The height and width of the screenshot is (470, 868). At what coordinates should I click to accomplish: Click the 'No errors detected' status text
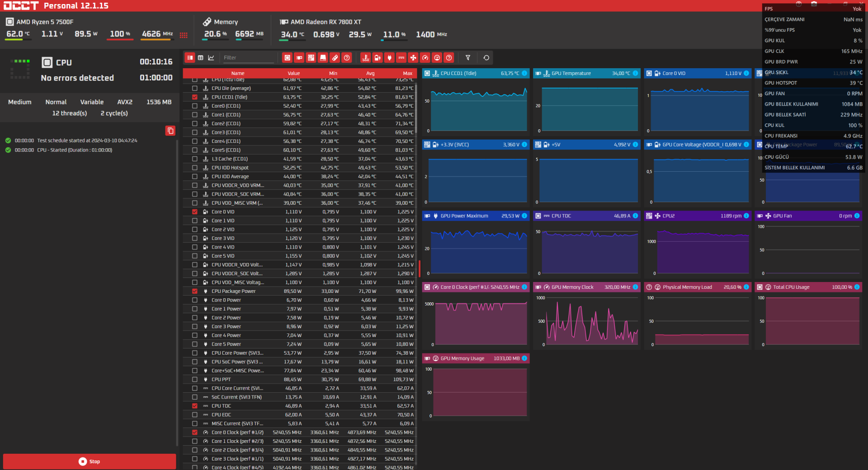pyautogui.click(x=77, y=78)
